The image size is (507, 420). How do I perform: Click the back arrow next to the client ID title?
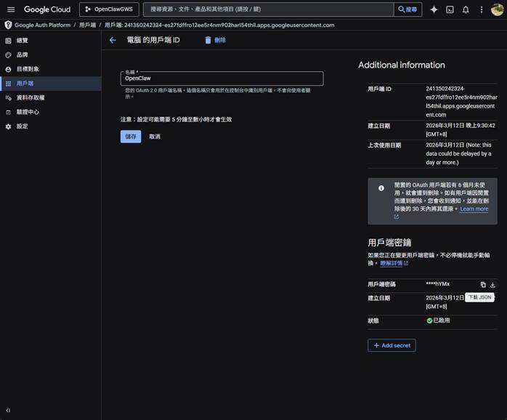click(x=113, y=40)
